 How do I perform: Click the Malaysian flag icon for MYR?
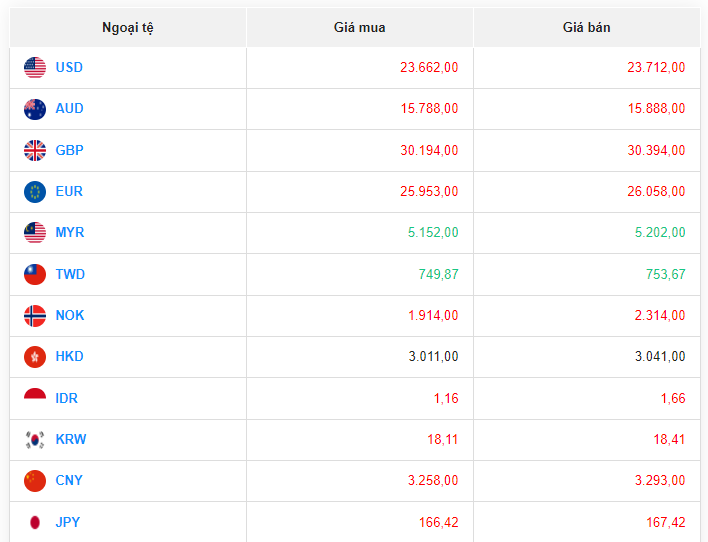pos(35,233)
